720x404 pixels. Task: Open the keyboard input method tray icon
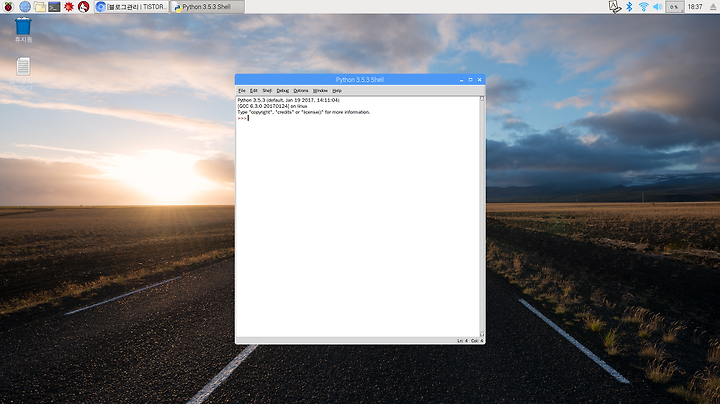point(614,6)
